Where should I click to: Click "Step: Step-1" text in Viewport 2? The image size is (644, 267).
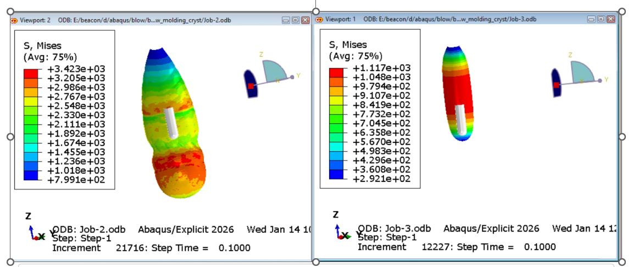[x=82, y=238]
